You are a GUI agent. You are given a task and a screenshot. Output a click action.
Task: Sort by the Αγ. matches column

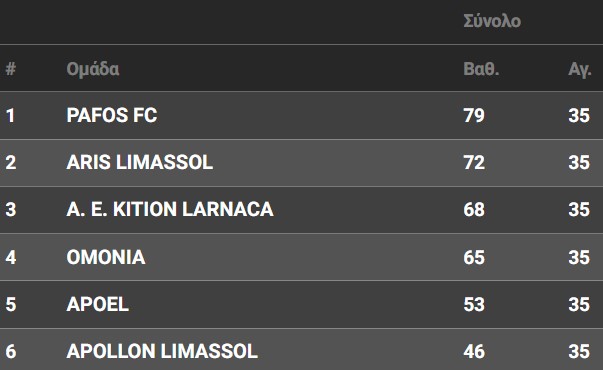click(580, 70)
